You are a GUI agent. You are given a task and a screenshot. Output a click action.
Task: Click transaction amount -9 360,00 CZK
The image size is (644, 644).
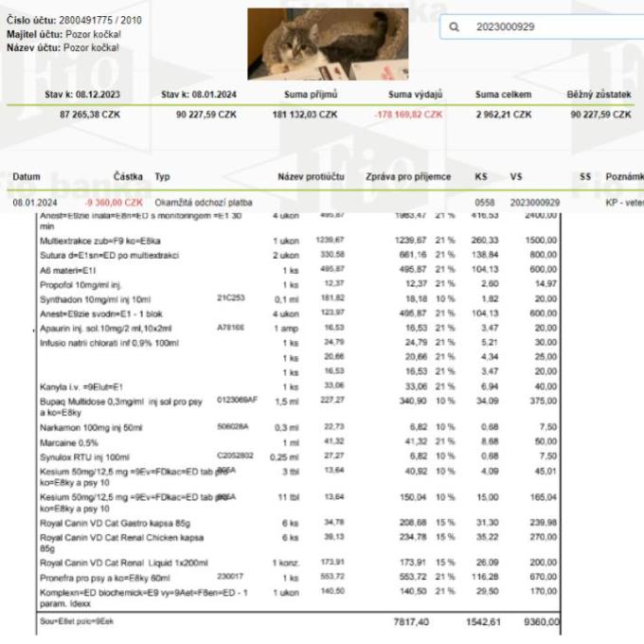[x=114, y=203]
